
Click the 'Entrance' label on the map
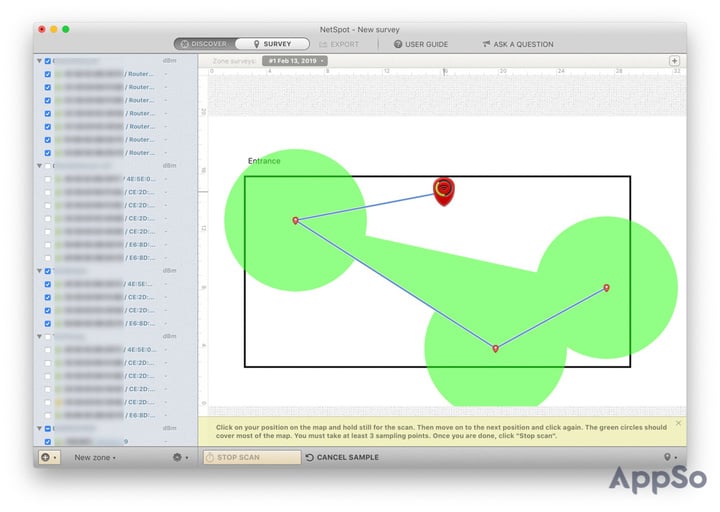[264, 161]
